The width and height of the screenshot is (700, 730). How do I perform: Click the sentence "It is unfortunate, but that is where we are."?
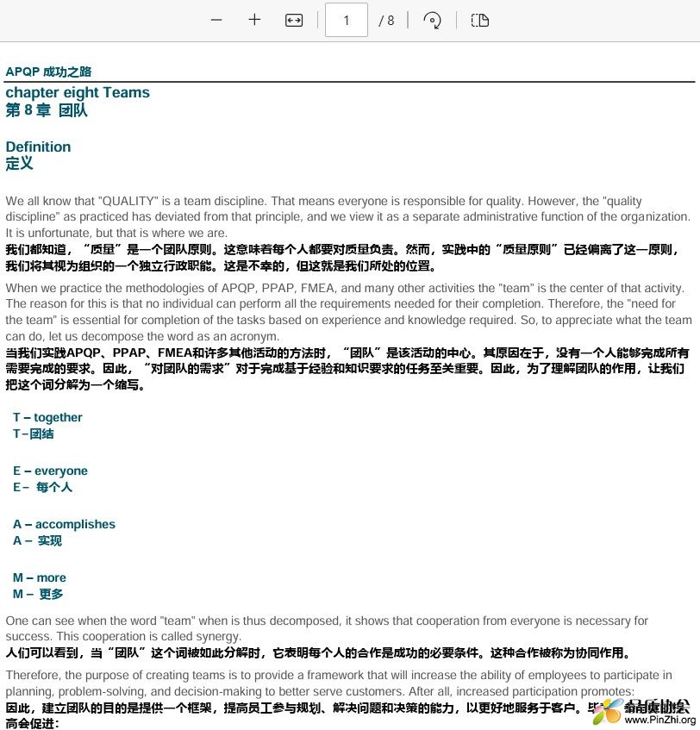[116, 233]
